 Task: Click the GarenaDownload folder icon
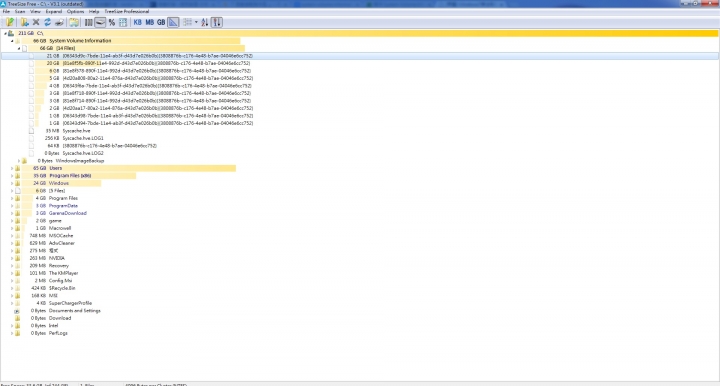17,213
